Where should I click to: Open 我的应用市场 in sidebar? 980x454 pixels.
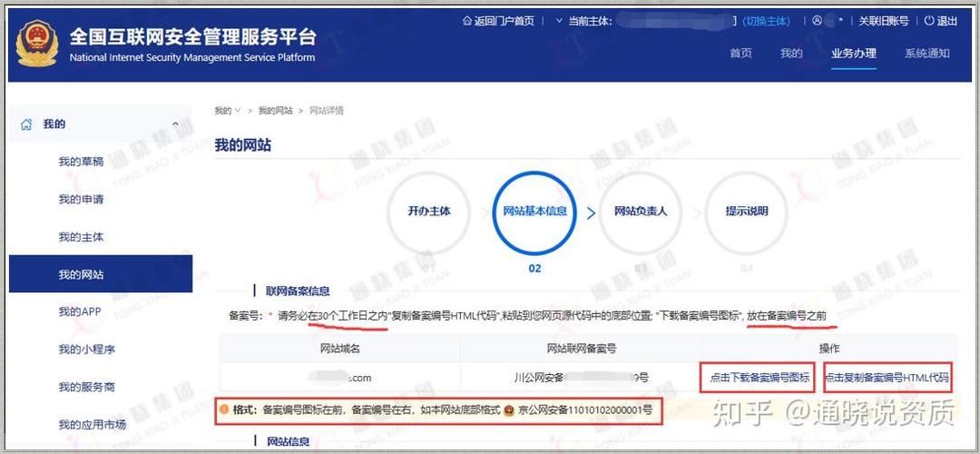click(93, 424)
